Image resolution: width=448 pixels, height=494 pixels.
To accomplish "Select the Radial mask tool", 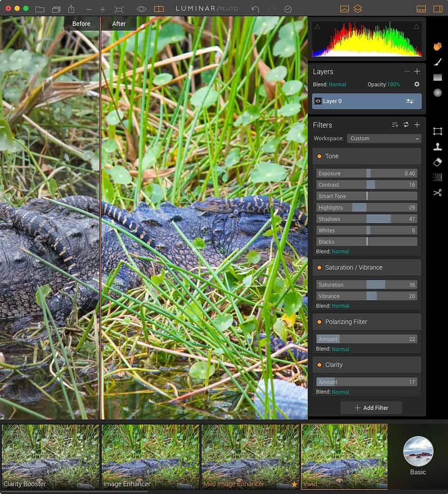I will [437, 93].
